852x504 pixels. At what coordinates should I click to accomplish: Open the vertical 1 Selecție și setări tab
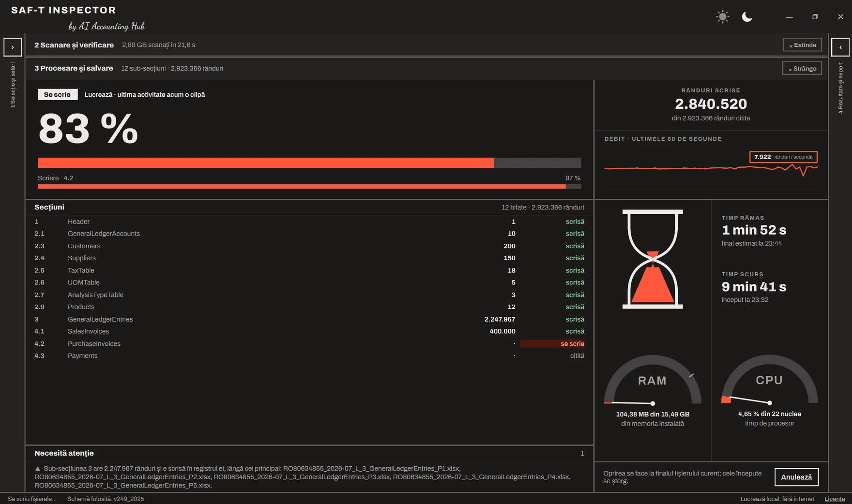pos(13,85)
